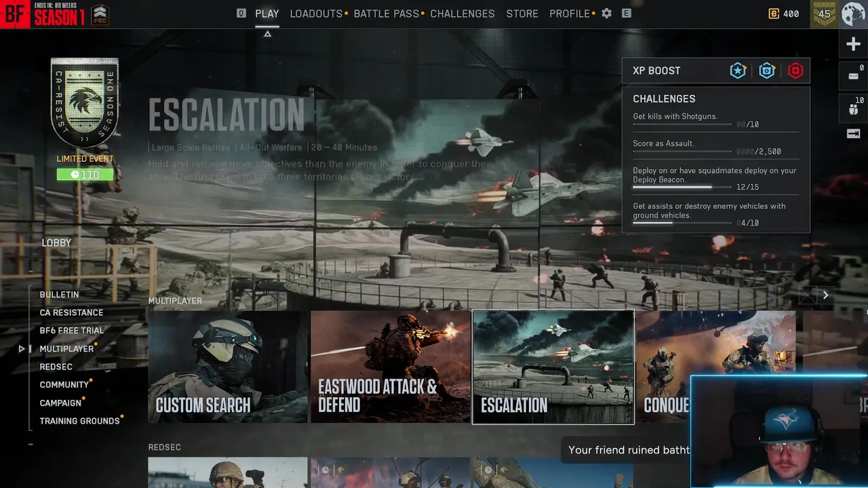Click the E key prompt after settings gear
The width and height of the screenshot is (868, 488).
click(626, 14)
